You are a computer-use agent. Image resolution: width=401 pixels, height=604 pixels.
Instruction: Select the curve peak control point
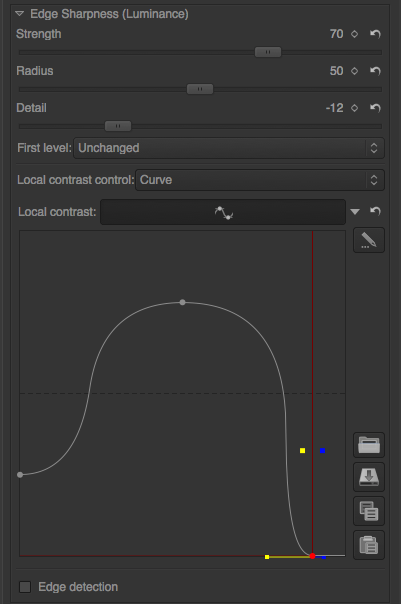pyautogui.click(x=183, y=302)
